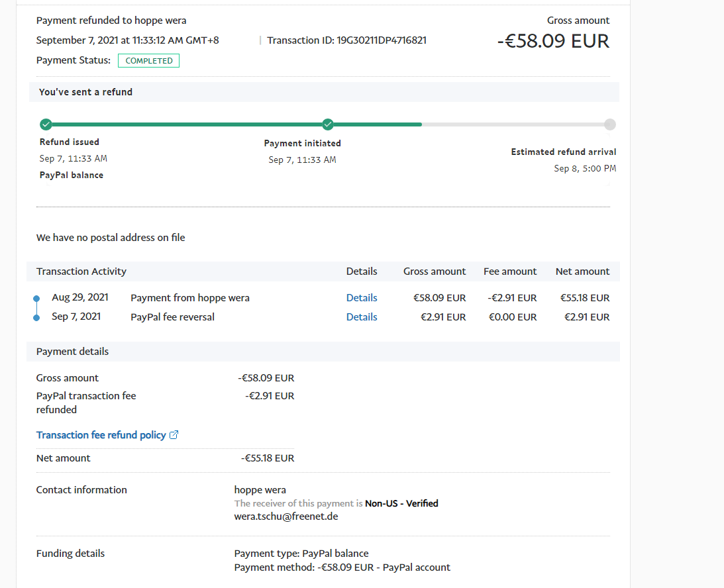Click the email wera.tschu@freenet.de
This screenshot has width=724, height=588.
(x=286, y=516)
